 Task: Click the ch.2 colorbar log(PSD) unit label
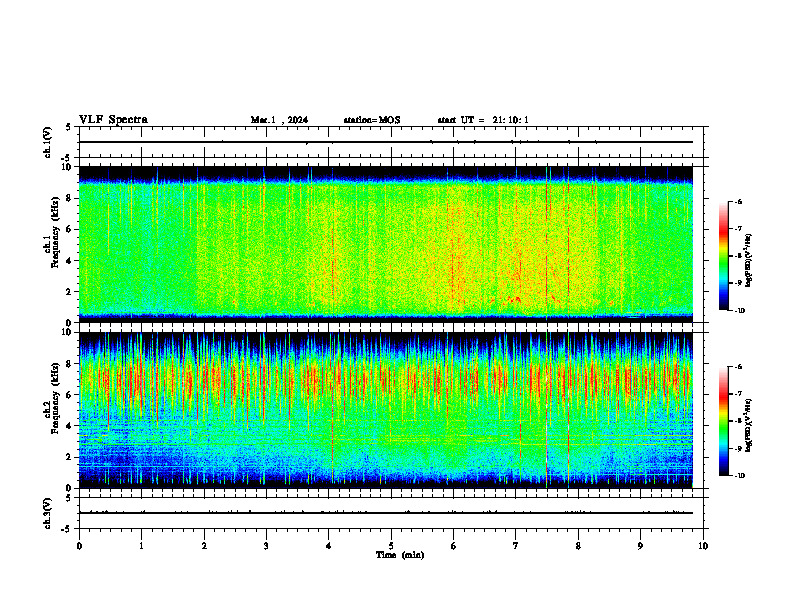tap(749, 425)
